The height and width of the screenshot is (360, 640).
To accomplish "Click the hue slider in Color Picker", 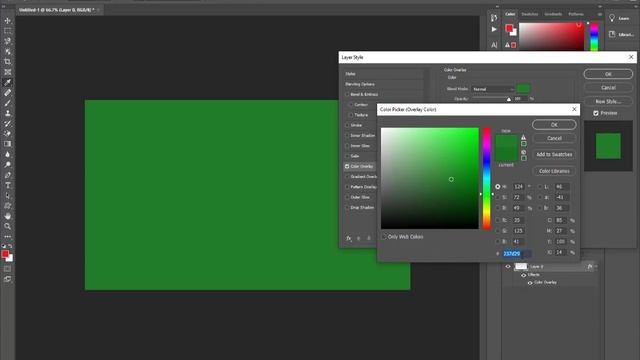I will (x=487, y=179).
